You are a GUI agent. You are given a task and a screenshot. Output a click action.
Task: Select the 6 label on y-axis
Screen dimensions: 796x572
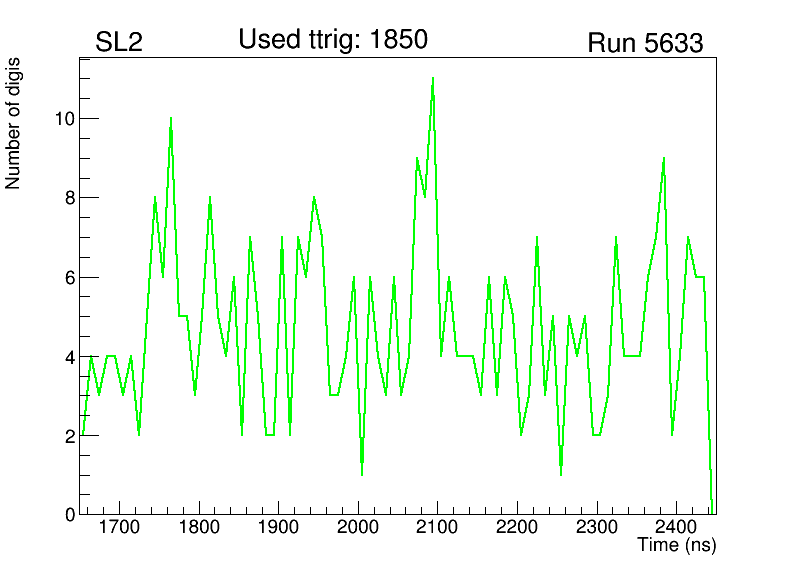[x=67, y=278]
